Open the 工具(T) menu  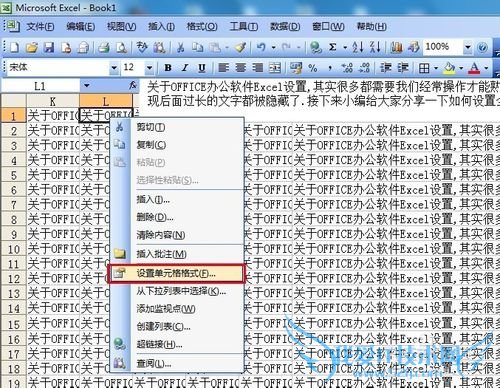pyautogui.click(x=244, y=26)
